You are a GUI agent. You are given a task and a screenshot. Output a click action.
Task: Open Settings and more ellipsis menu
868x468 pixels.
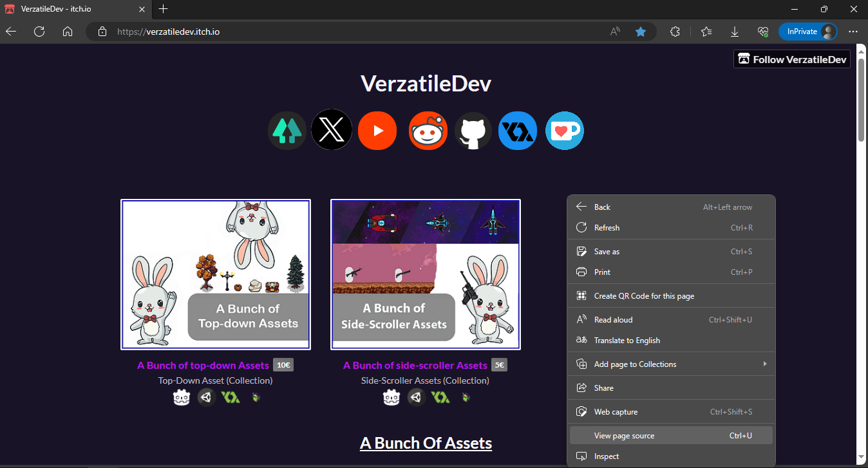tap(853, 32)
